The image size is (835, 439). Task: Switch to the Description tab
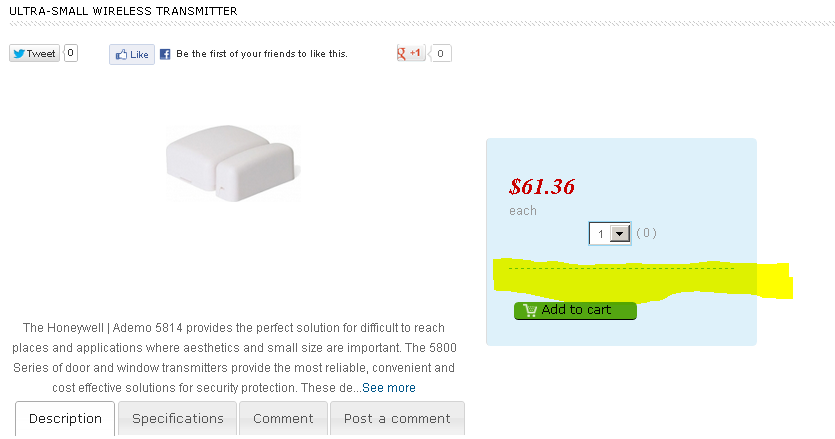65,419
